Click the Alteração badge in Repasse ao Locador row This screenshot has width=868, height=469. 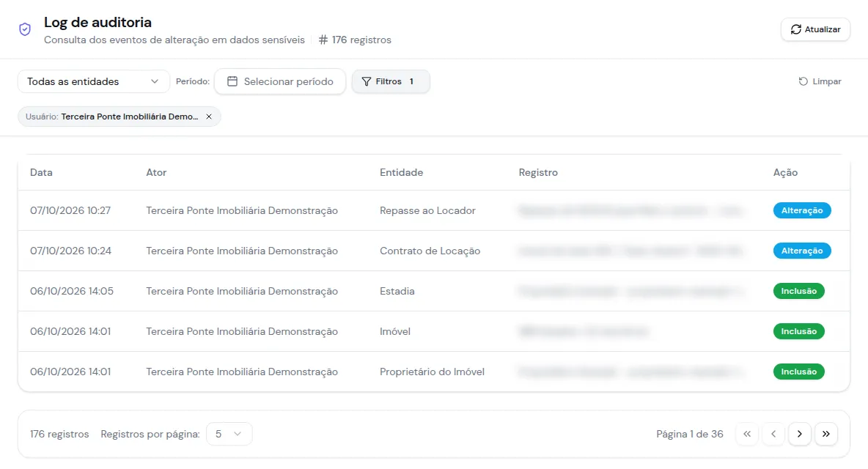click(x=802, y=211)
